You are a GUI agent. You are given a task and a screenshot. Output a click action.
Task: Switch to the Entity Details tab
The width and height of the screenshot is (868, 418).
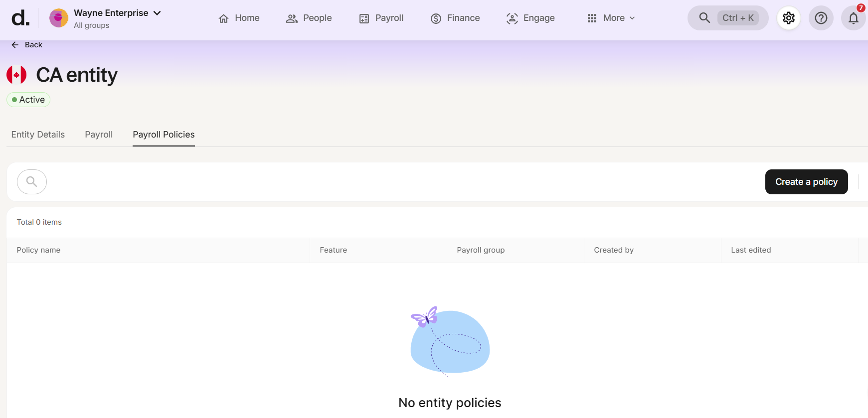pos(38,135)
